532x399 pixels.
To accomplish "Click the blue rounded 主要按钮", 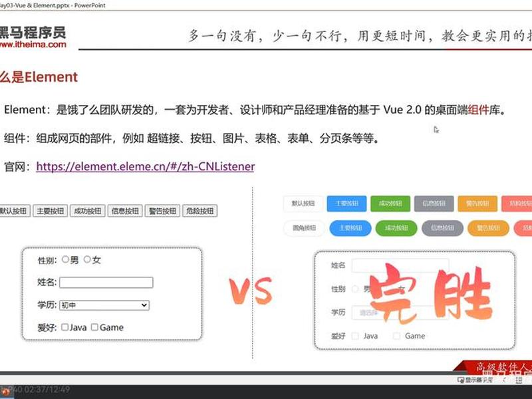I will (x=350, y=228).
